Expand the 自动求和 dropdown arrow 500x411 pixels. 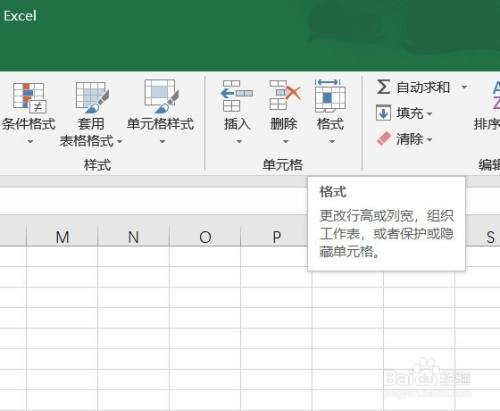pos(464,87)
